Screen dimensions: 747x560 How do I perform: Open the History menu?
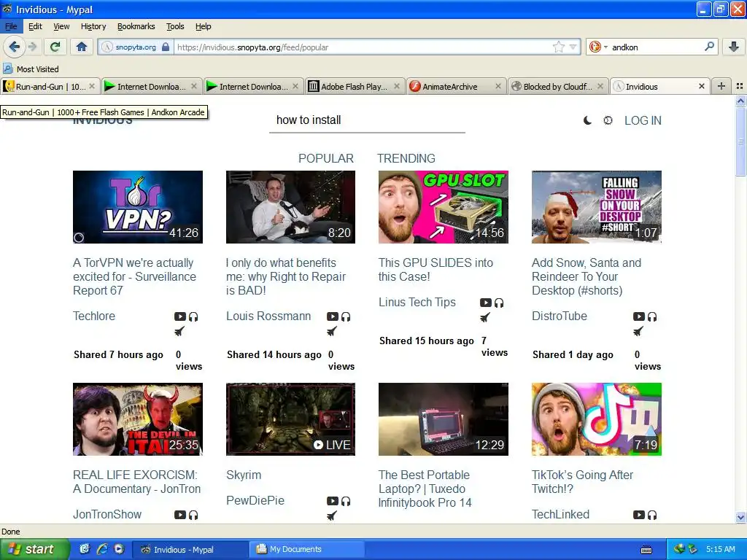(93, 26)
